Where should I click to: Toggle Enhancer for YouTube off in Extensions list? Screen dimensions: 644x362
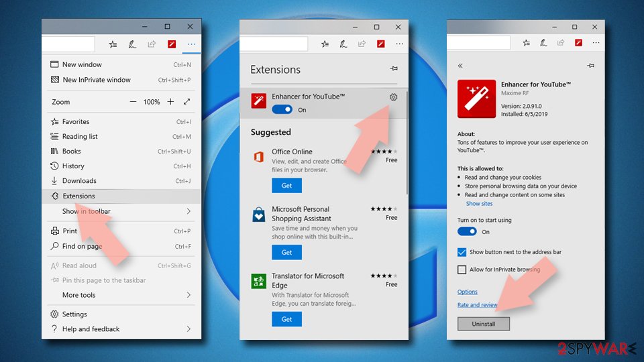[282, 109]
